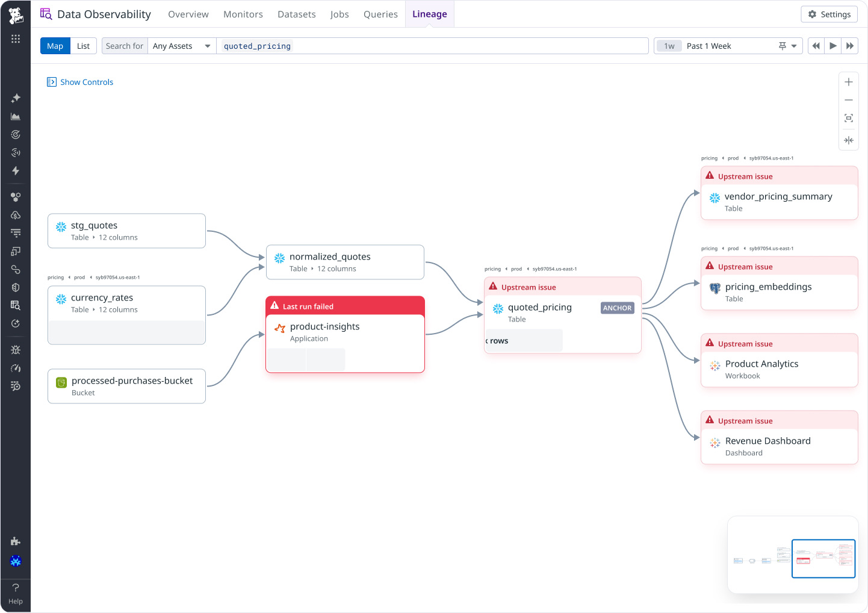Step time range forward
The height and width of the screenshot is (613, 868).
[850, 46]
